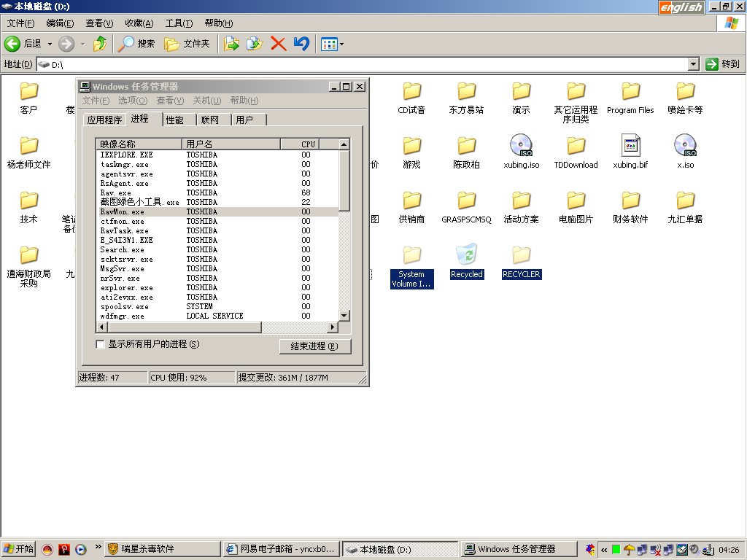Click the 转到 Go button
The height and width of the screenshot is (560, 747).
coord(722,64)
